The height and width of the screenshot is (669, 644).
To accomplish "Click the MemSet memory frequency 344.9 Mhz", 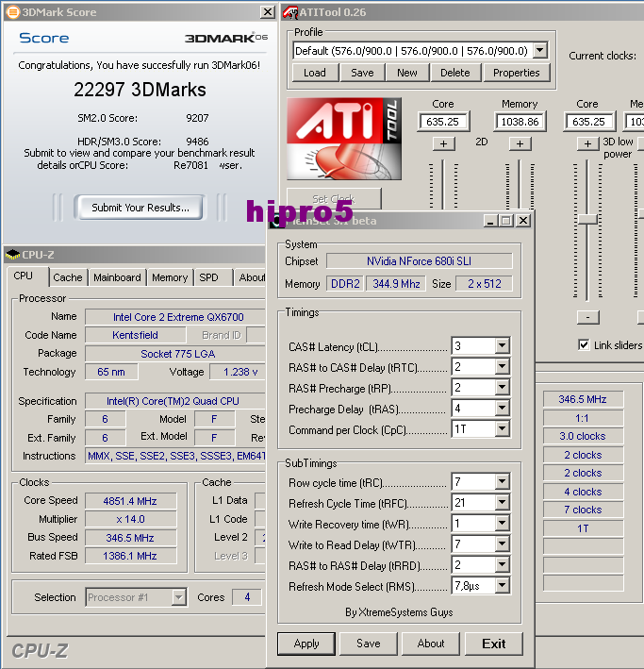I will click(x=396, y=284).
